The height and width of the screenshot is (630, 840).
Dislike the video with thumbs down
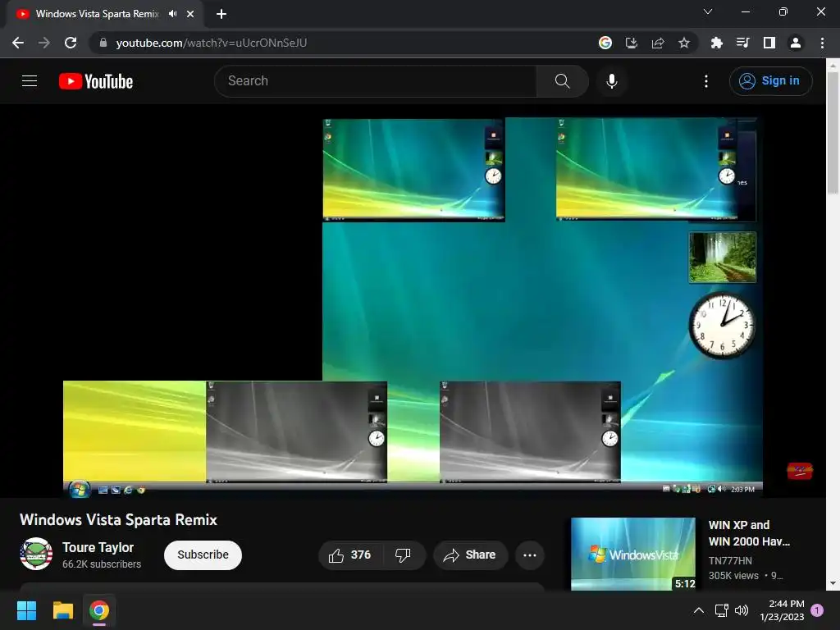(x=404, y=555)
